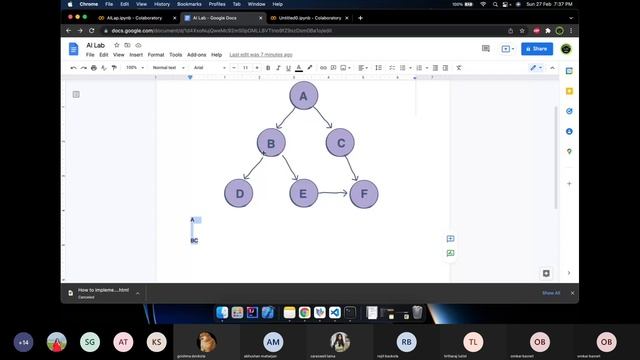This screenshot has height=360, width=640.
Task: Open the editing mode pencil dropdown
Action: (536, 68)
